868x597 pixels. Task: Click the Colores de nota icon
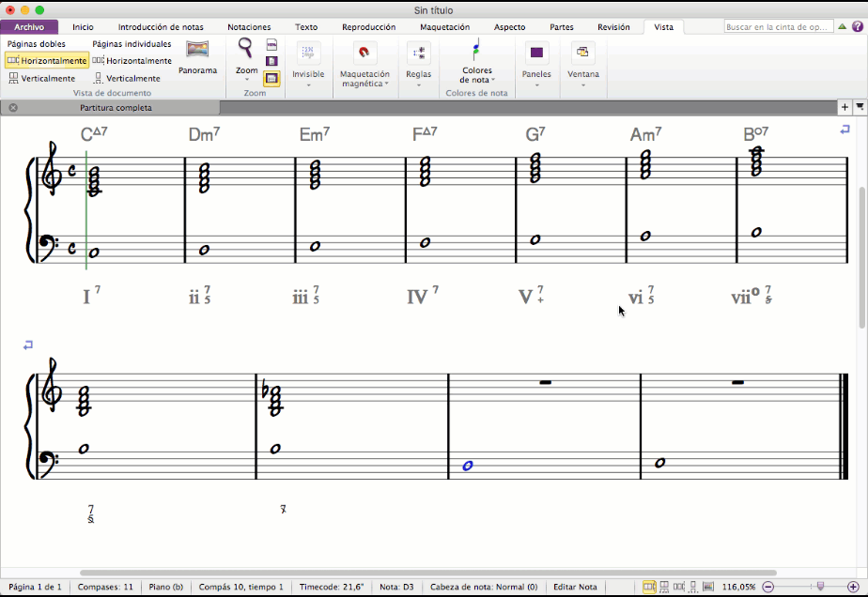pos(475,50)
